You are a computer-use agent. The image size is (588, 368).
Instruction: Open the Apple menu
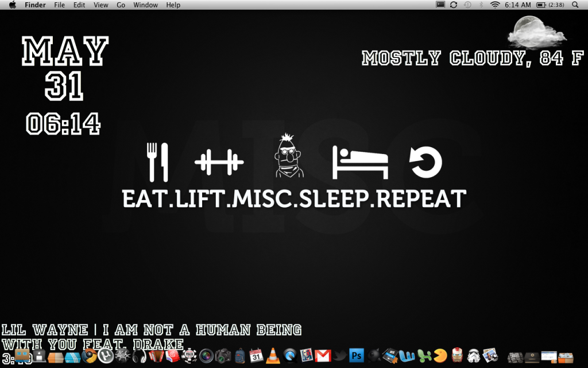pos(13,5)
